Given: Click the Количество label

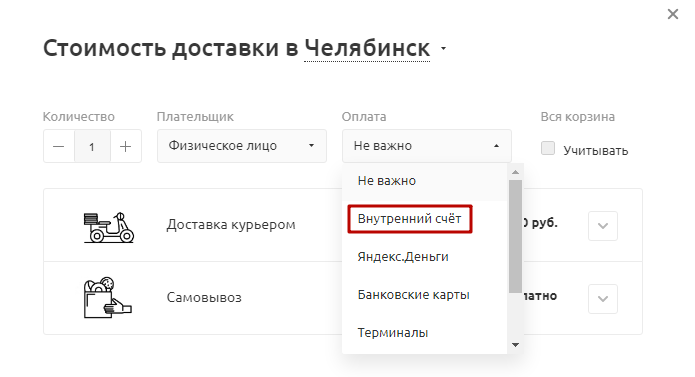Looking at the screenshot, I should click(x=78, y=117).
